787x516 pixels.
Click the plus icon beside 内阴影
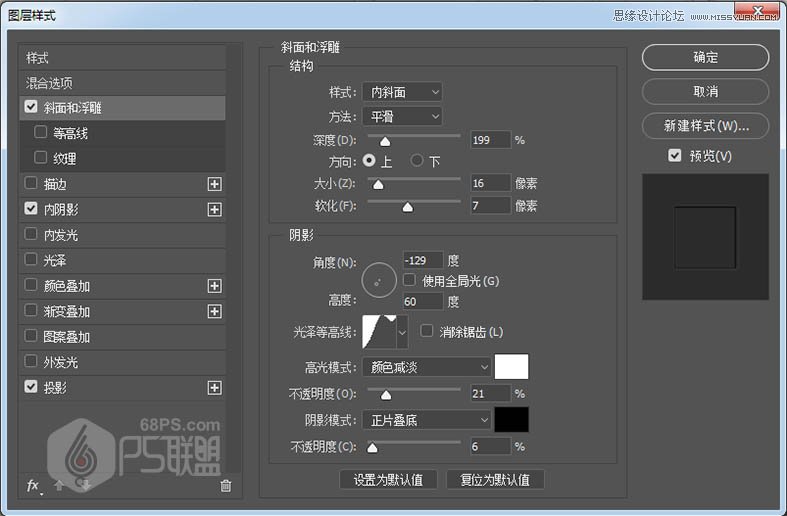(x=214, y=209)
